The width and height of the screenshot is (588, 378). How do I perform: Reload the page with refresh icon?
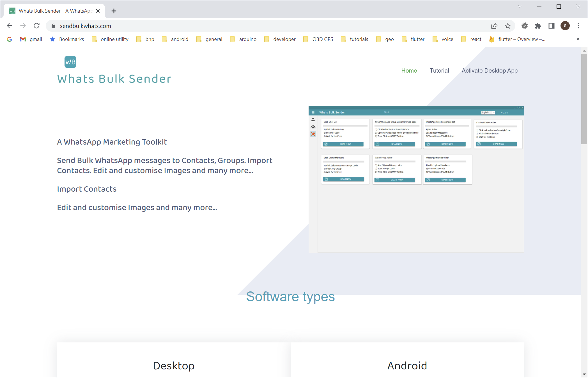pos(36,26)
